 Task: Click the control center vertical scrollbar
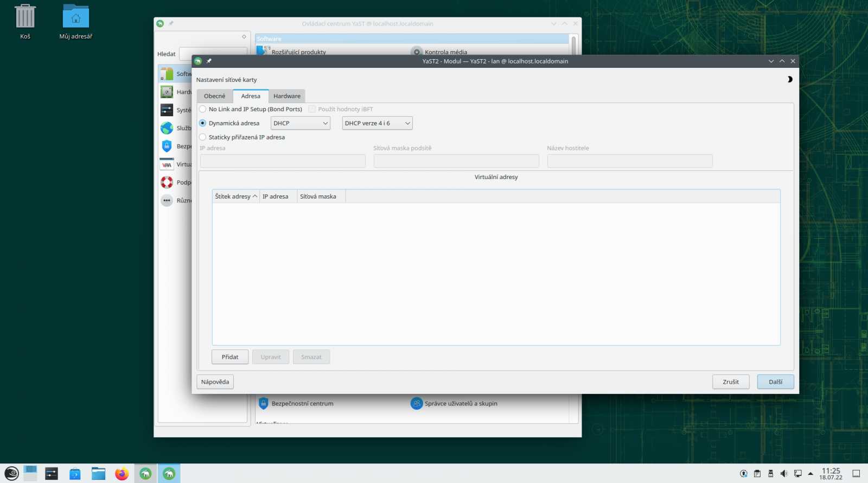[x=573, y=46]
